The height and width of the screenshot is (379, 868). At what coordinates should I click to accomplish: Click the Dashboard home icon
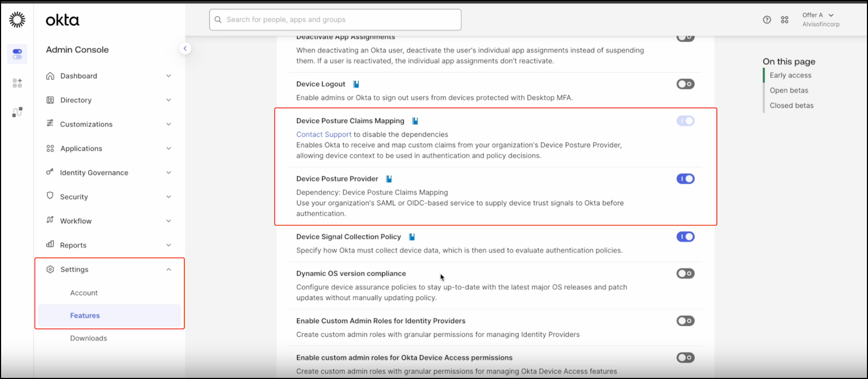tap(50, 76)
